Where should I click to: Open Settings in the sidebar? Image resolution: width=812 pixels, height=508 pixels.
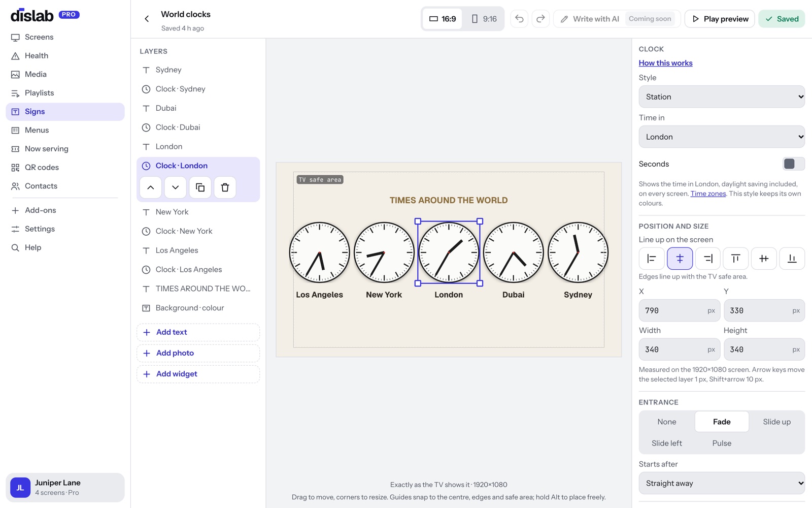coord(65,229)
